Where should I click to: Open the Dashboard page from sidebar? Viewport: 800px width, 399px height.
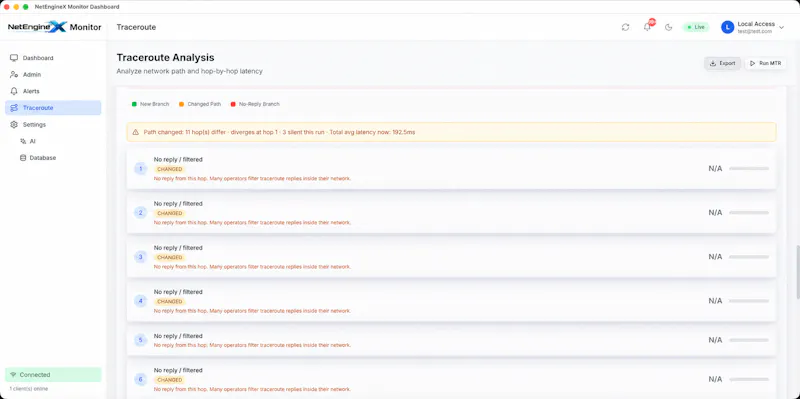[x=53, y=58]
